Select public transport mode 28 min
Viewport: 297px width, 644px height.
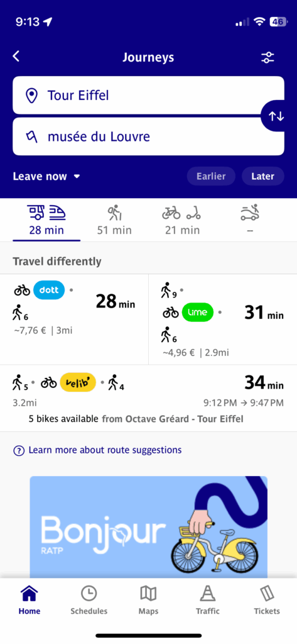46,221
